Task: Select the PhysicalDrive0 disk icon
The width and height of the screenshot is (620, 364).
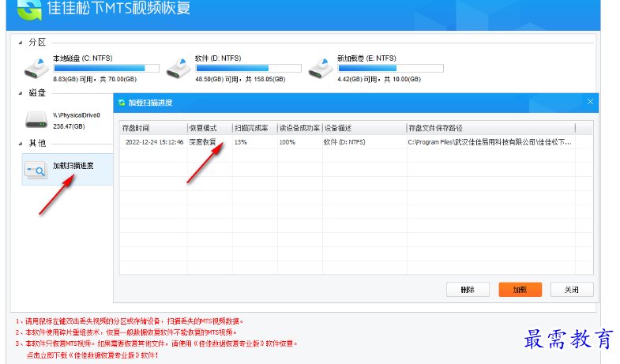Action: 36,120
